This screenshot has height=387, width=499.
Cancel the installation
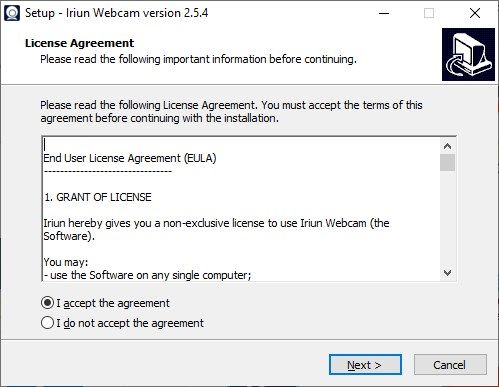[450, 365]
